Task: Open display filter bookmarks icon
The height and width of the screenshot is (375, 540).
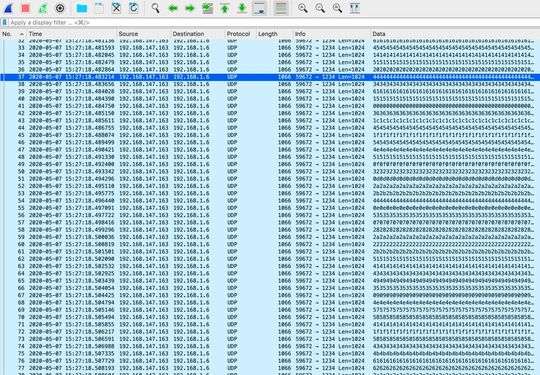Action: tap(4, 22)
